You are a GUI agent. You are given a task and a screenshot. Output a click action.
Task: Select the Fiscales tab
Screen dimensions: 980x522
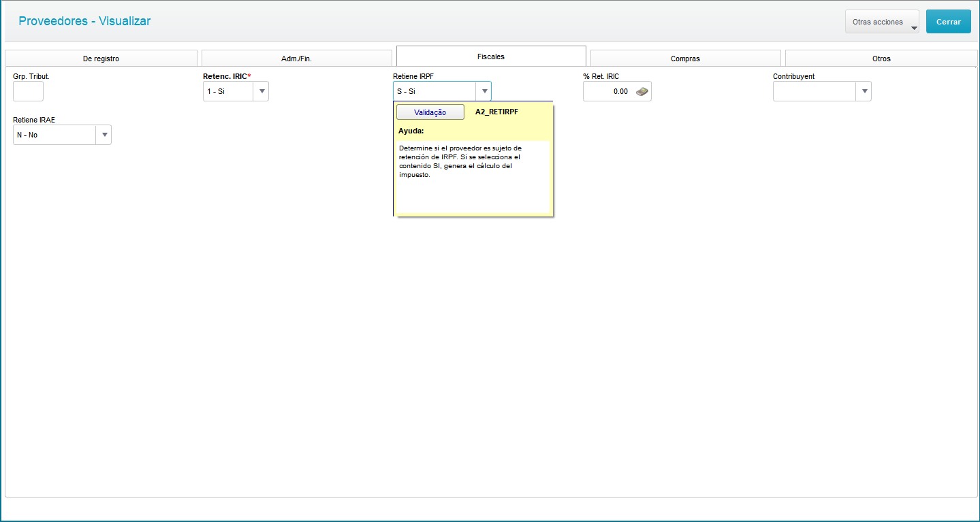[x=491, y=56]
